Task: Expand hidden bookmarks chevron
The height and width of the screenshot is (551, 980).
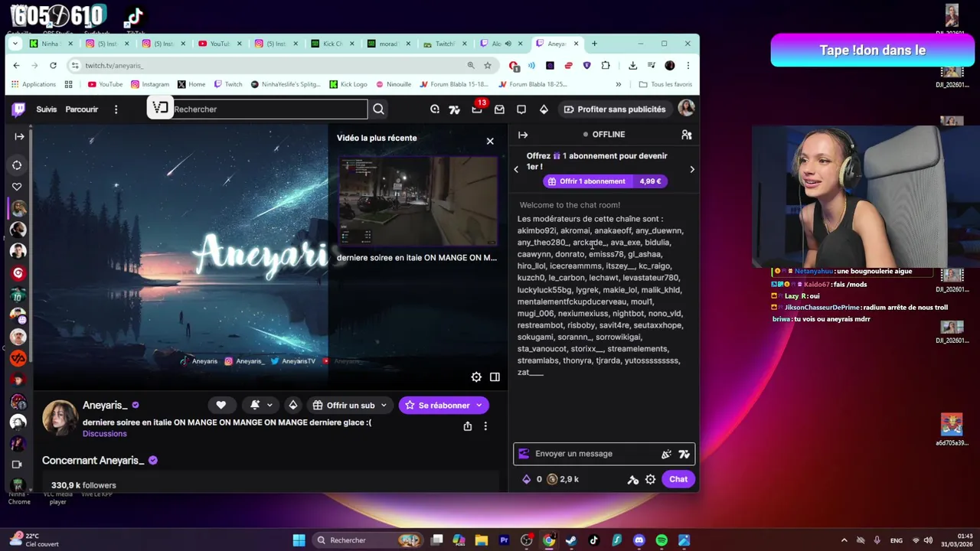Action: pos(619,84)
